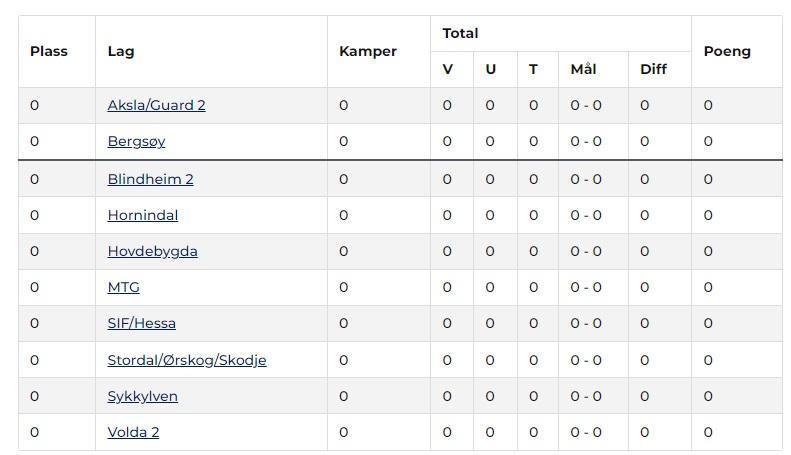Open the Hornindal team page
791x455 pixels.
coord(143,215)
